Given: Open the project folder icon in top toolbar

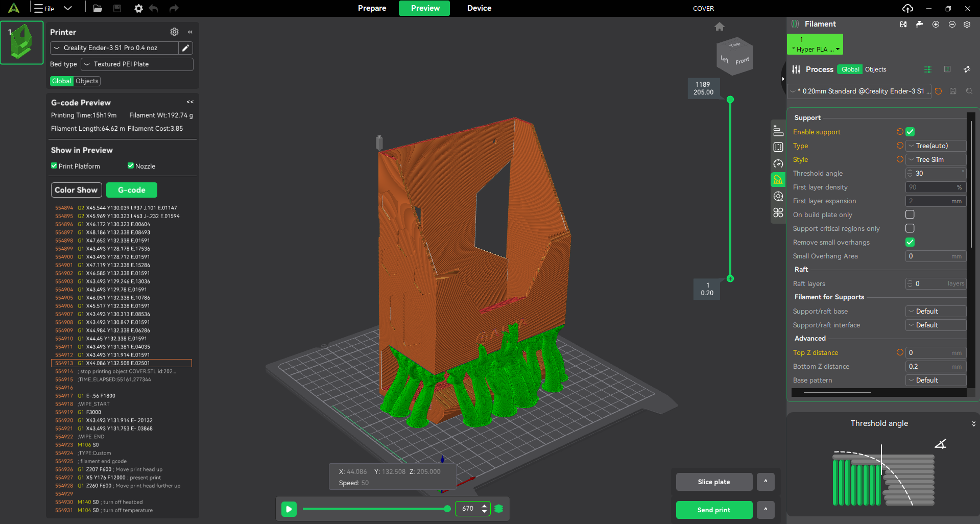Looking at the screenshot, I should click(98, 8).
